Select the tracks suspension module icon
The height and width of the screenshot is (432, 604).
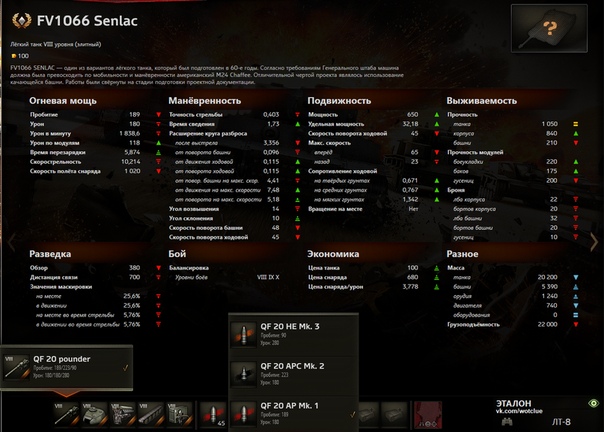click(151, 415)
